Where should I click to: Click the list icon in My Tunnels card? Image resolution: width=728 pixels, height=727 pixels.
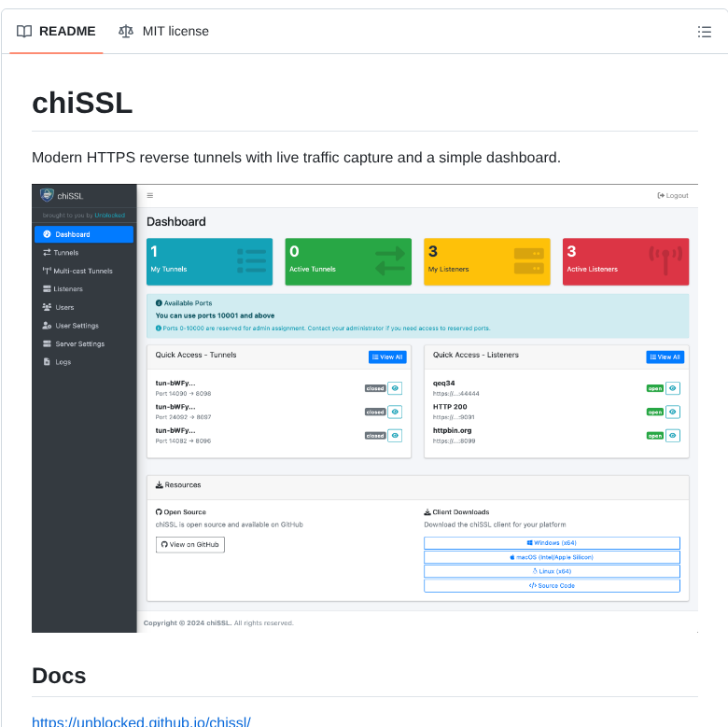(252, 260)
